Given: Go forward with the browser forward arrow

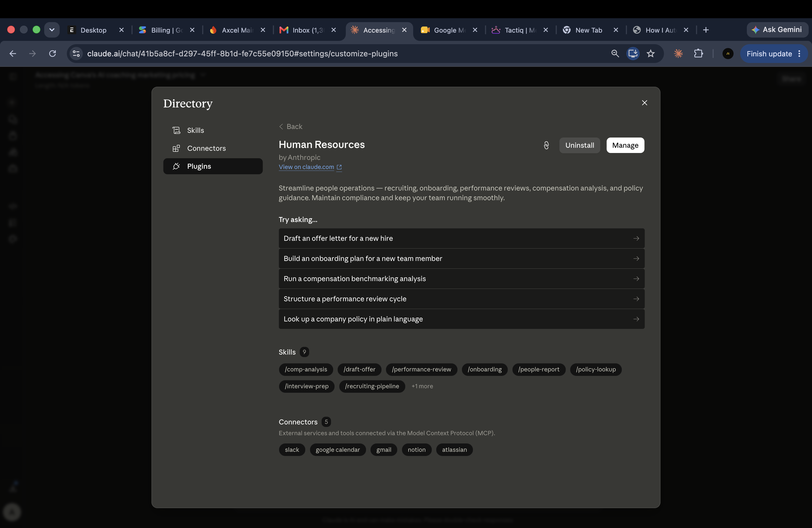Looking at the screenshot, I should (x=32, y=54).
